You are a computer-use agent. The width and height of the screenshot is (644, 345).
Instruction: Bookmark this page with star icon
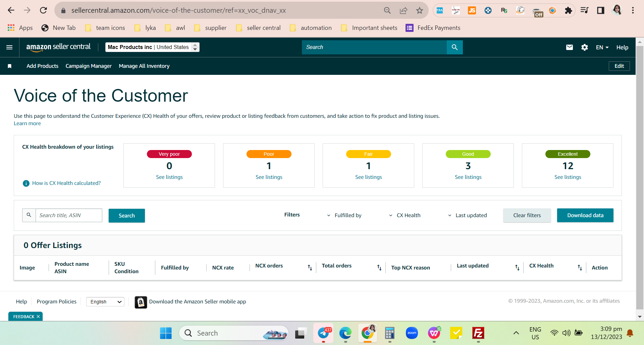420,10
